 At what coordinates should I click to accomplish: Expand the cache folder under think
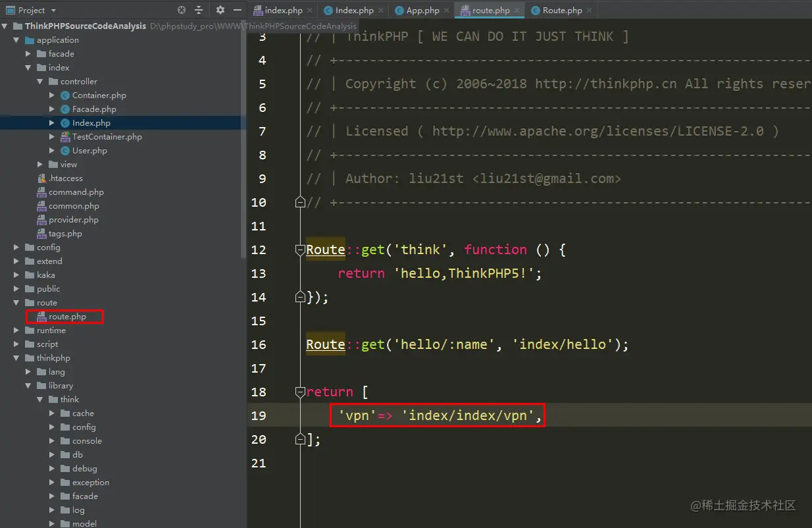click(x=52, y=413)
